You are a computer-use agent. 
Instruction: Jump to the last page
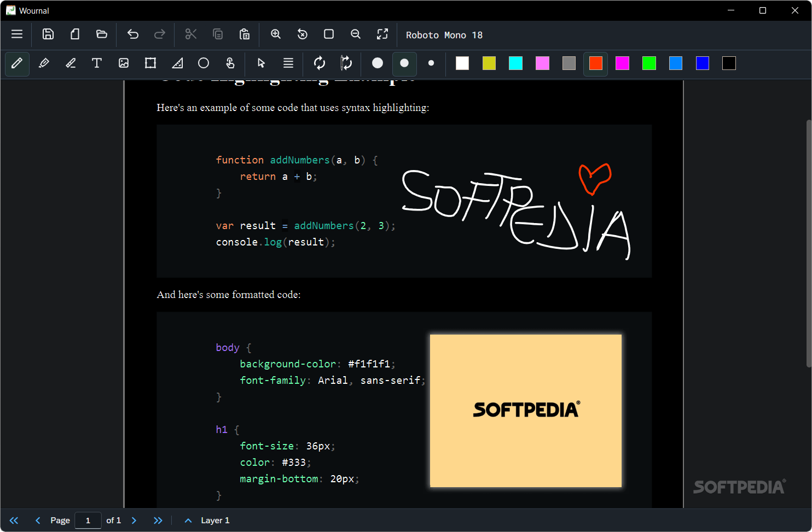pos(158,521)
